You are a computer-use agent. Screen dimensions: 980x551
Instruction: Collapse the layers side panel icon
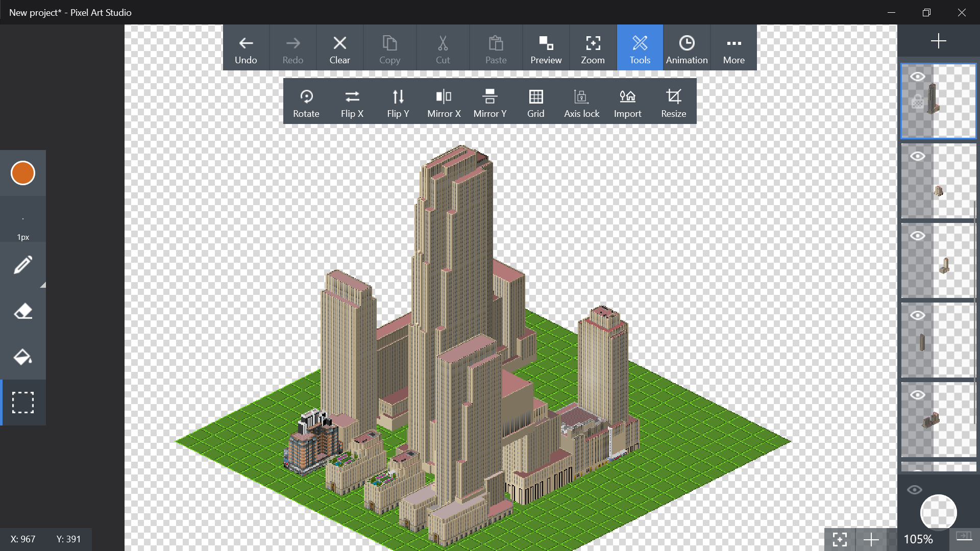(x=964, y=536)
